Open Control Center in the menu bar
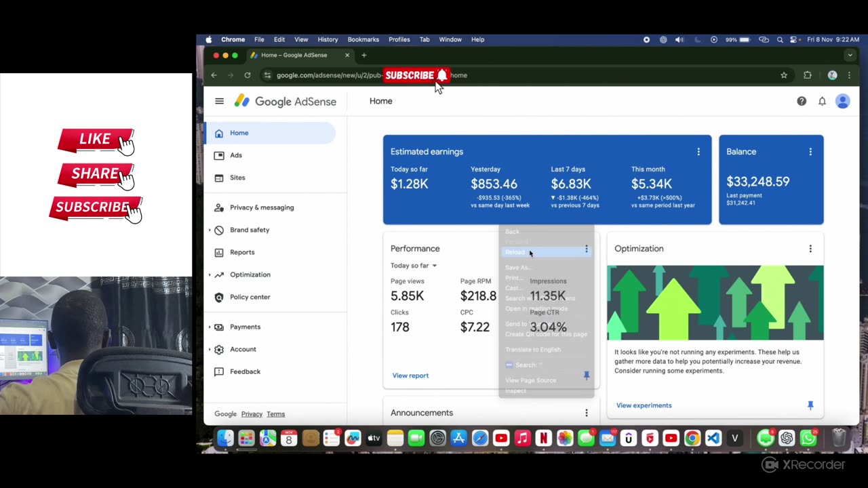 pyautogui.click(x=793, y=39)
